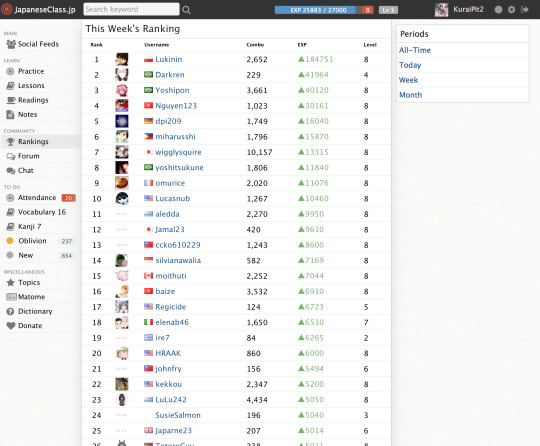The height and width of the screenshot is (446, 540).
Task: Open silvianawalia user link
Action: coord(178,260)
